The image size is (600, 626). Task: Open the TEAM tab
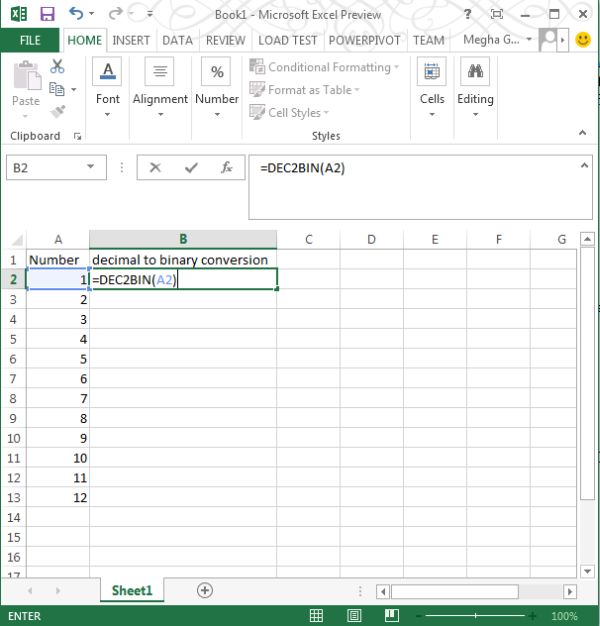pyautogui.click(x=428, y=40)
